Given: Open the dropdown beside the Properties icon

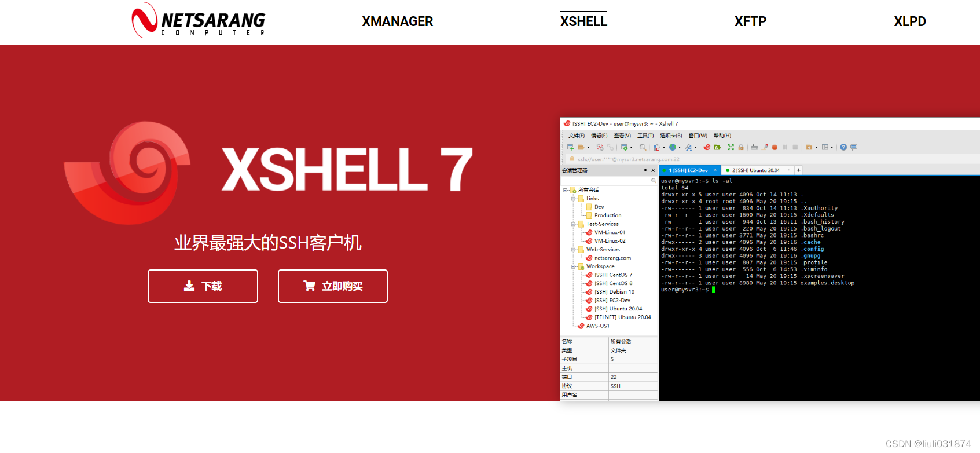Looking at the screenshot, I should pyautogui.click(x=631, y=147).
